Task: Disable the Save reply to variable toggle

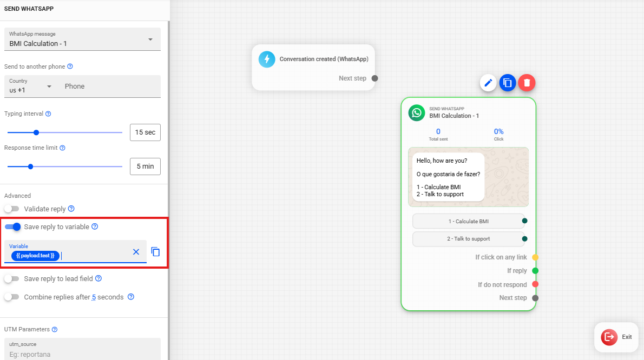Action: (13, 227)
